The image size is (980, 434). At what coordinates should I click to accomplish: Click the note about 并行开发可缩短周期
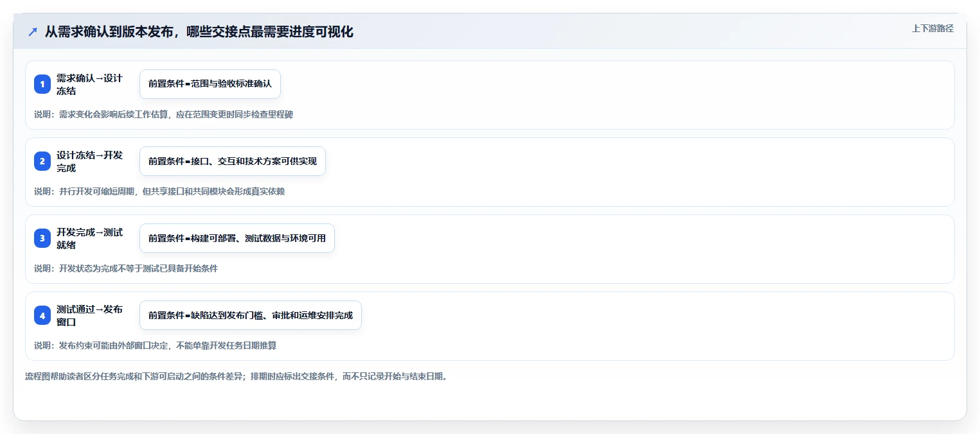[x=159, y=191]
